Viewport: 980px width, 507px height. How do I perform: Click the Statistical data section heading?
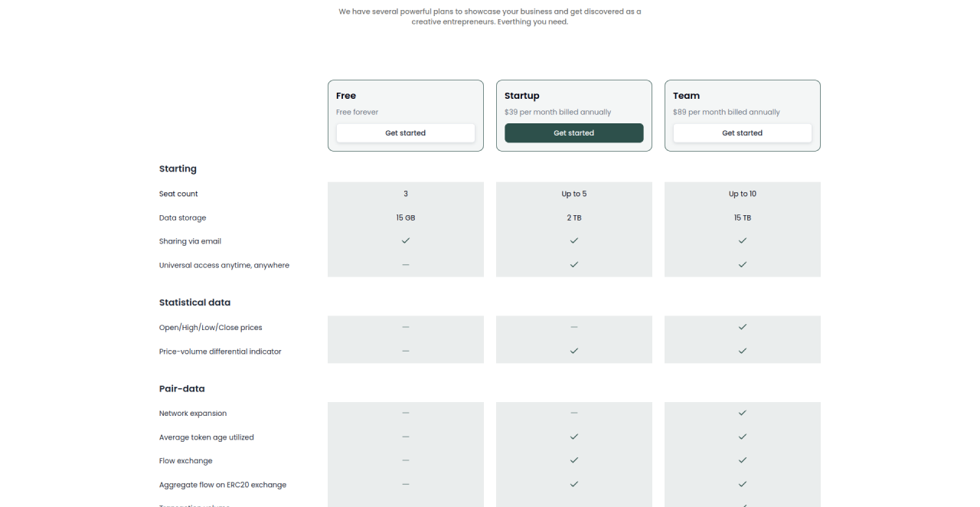pyautogui.click(x=194, y=303)
